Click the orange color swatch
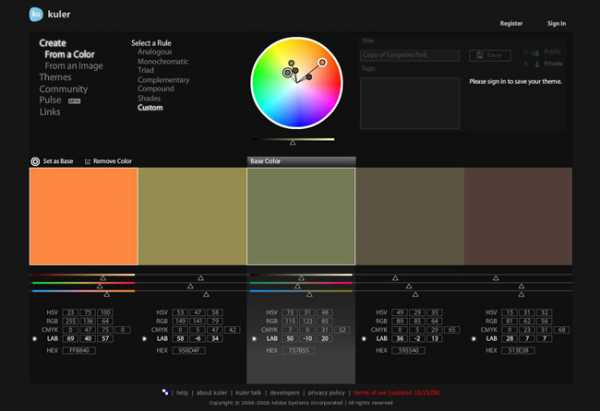Screen dimensions: 600x411 [84, 216]
